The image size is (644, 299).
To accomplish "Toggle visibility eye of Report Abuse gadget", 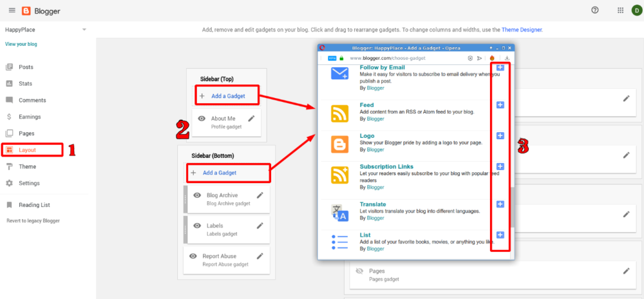I will point(193,256).
